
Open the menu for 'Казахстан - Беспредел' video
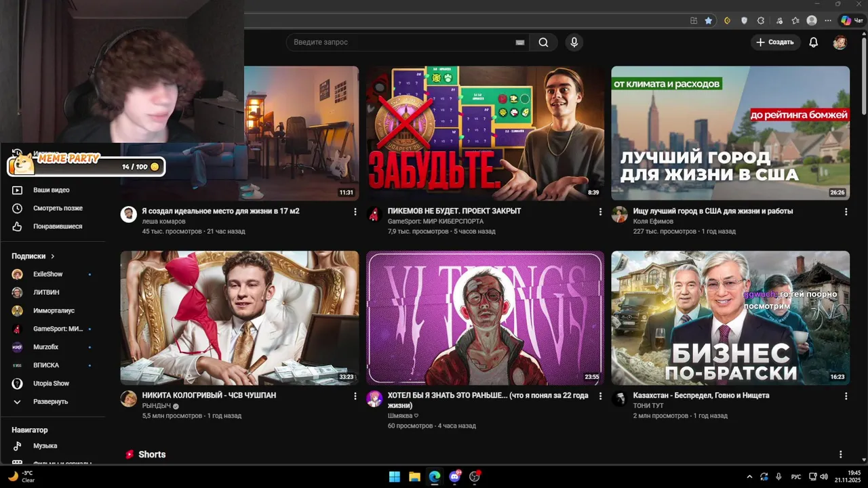(846, 396)
